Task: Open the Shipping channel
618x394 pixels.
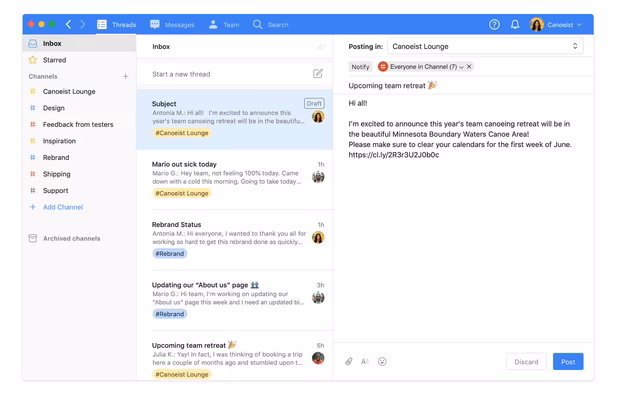Action: [79, 174]
